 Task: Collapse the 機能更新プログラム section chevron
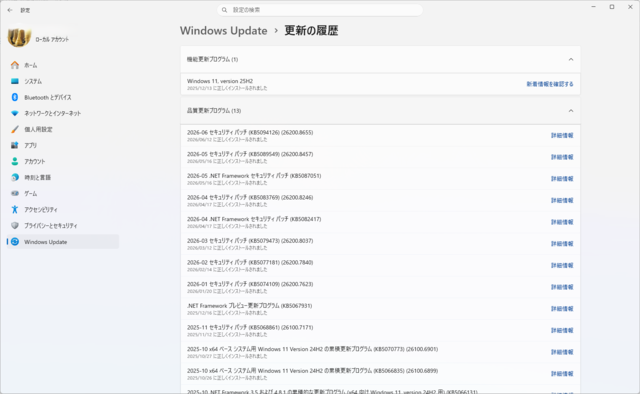(x=571, y=60)
